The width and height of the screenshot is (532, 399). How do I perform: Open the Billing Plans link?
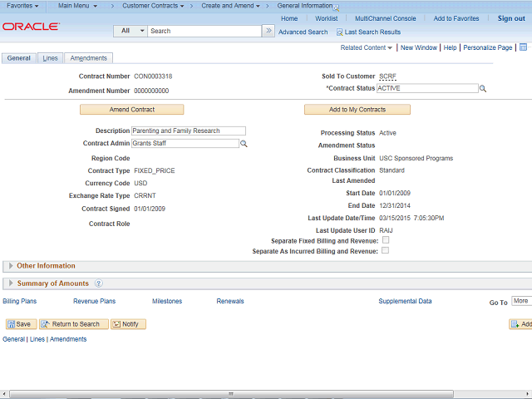(19, 301)
